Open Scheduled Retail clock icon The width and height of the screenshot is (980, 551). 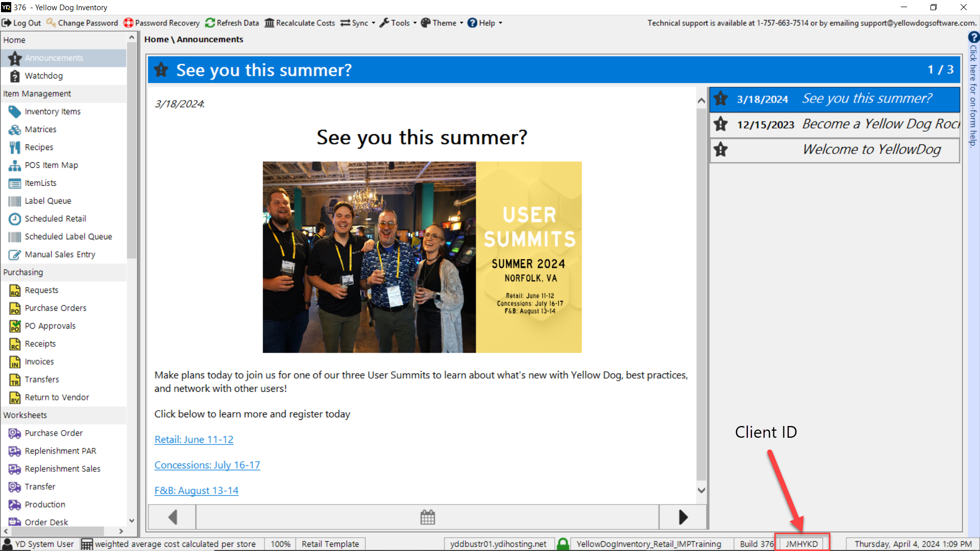click(x=15, y=219)
